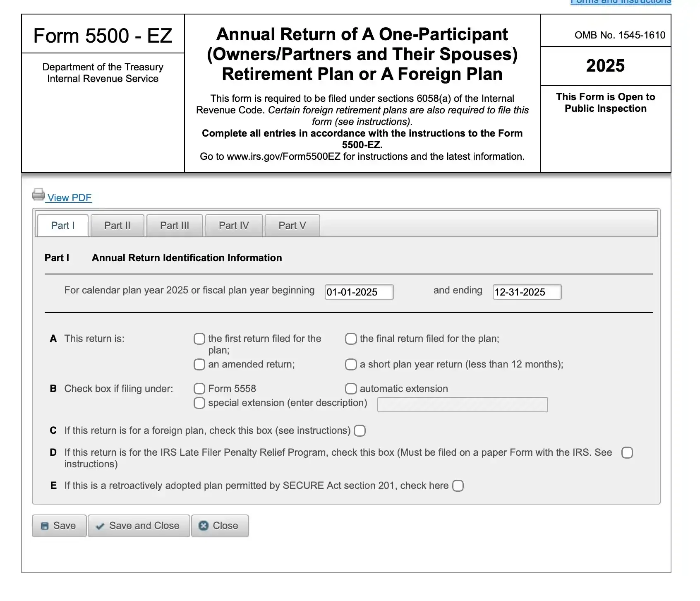
Task: Click the plan year beginning date field
Action: pyautogui.click(x=359, y=292)
